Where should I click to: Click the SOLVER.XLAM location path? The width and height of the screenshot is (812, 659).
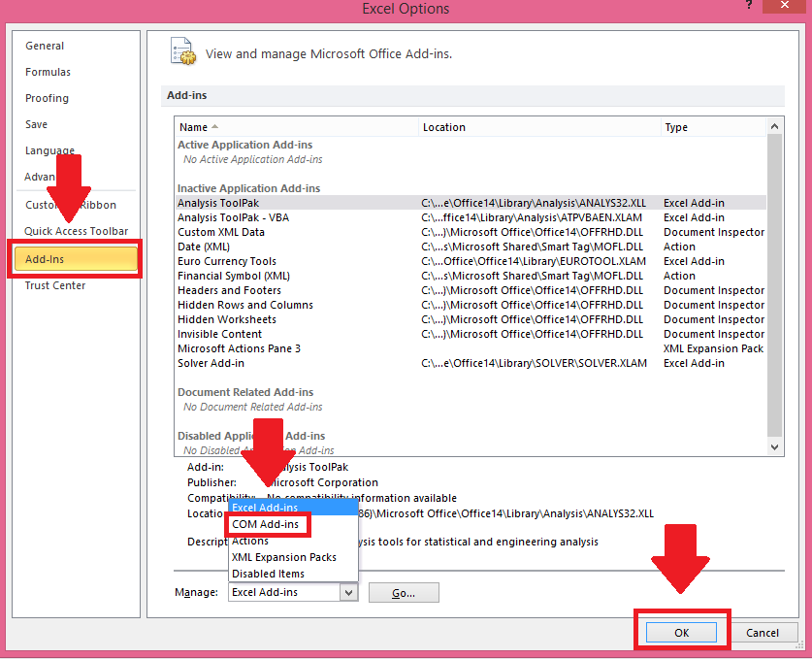point(534,363)
